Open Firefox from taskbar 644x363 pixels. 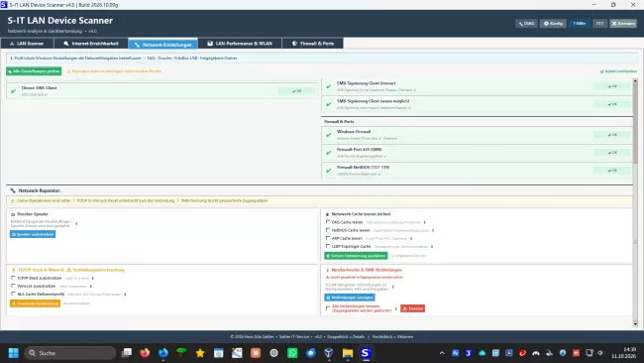coord(145,353)
